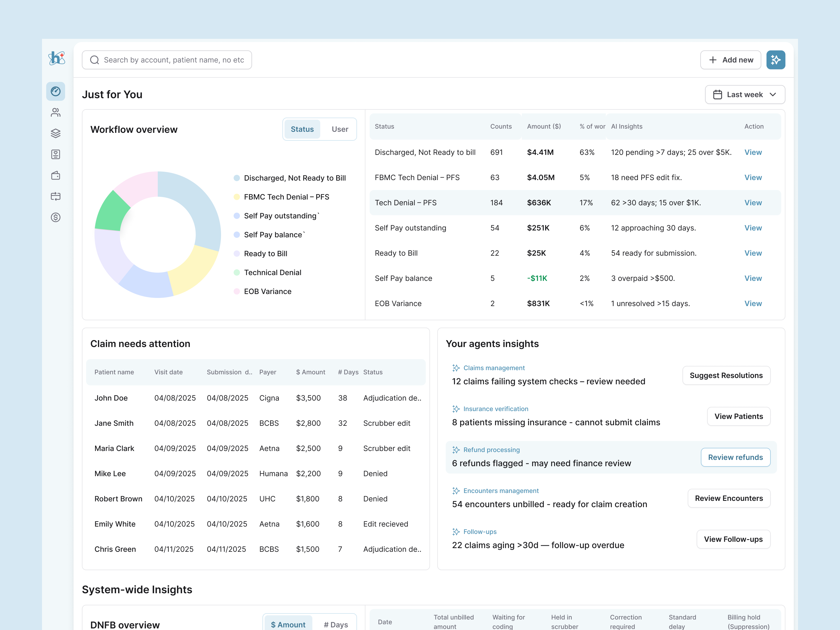Click the patient records card icon in sidebar
Viewport: 840px width, 630px height.
(55, 154)
